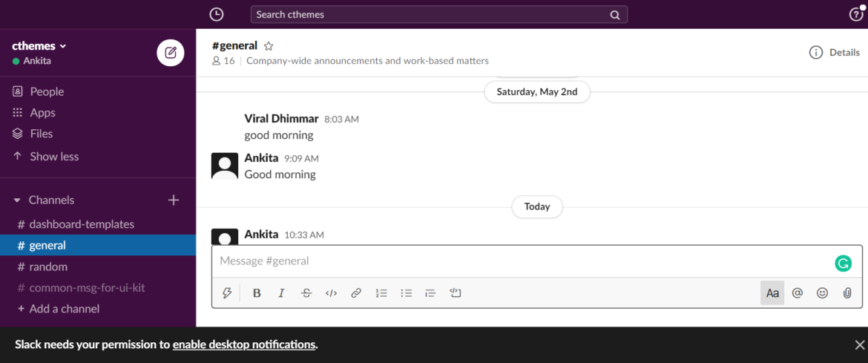This screenshot has height=363, width=868.
Task: Mention someone with @ icon
Action: click(x=797, y=293)
